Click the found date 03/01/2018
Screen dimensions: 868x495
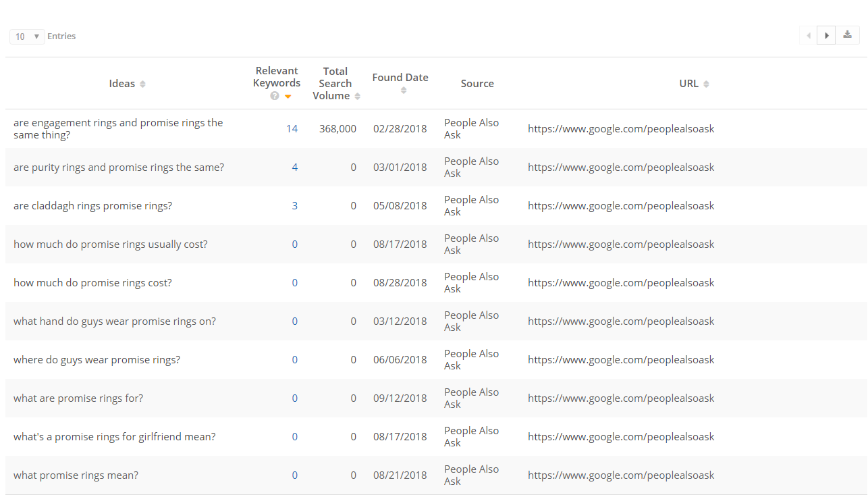click(x=400, y=167)
